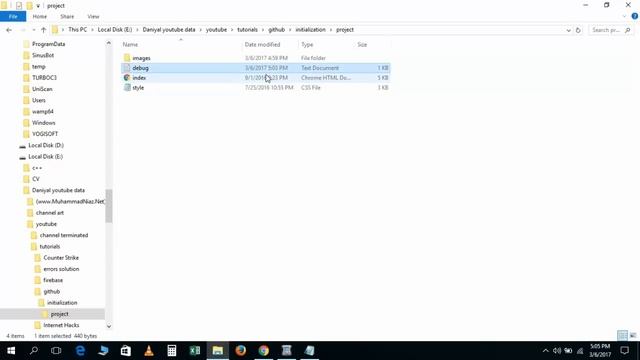
Task: Select CV folder in tree
Action: 36,179
